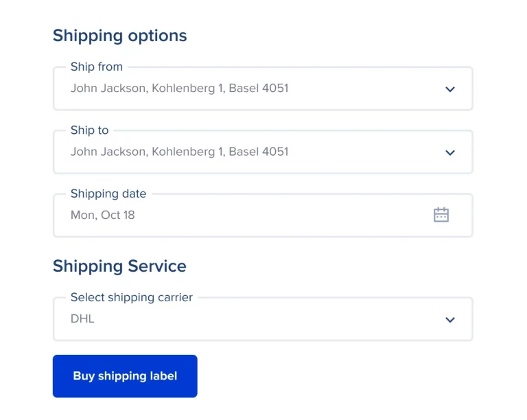The image size is (527, 420).
Task: Select the Ship to address text
Action: (179, 152)
